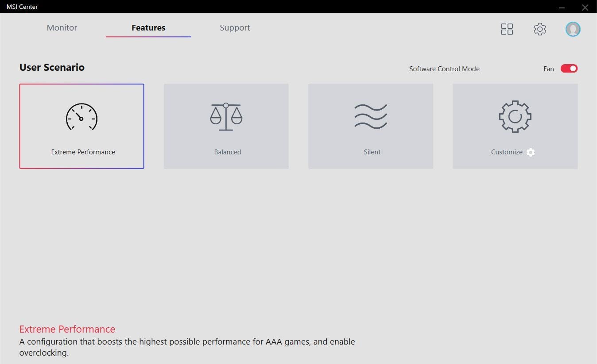The width and height of the screenshot is (597, 364).
Task: Open Customize settings via small gear
Action: coord(531,152)
